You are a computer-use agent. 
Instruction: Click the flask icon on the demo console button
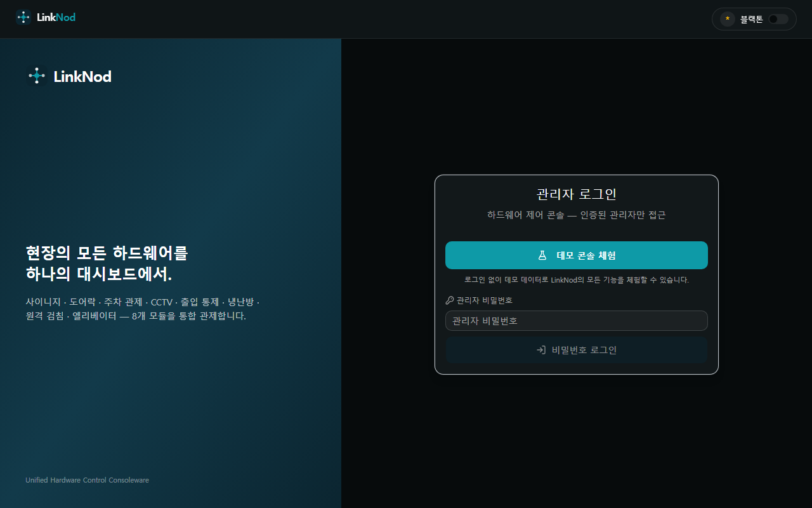point(542,255)
